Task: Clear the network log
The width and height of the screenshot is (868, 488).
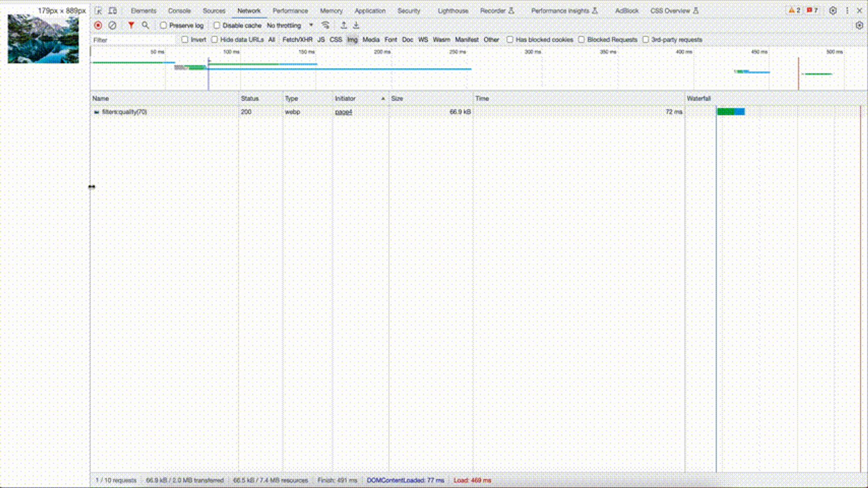Action: point(112,26)
